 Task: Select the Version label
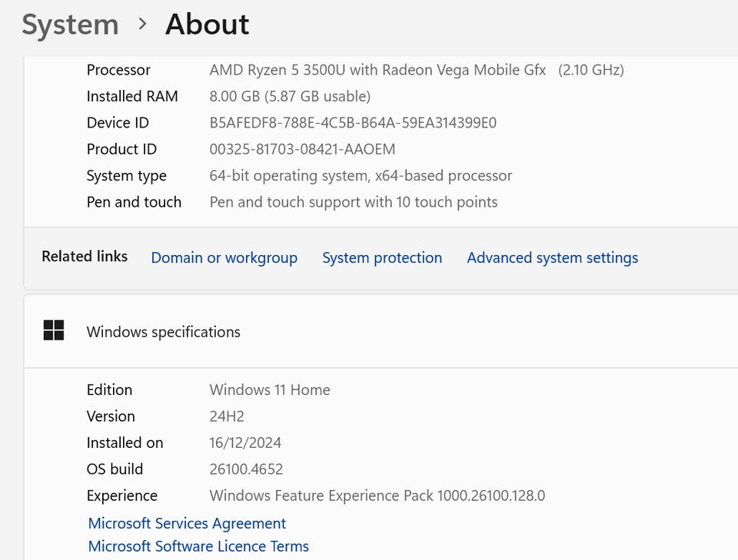click(x=111, y=416)
